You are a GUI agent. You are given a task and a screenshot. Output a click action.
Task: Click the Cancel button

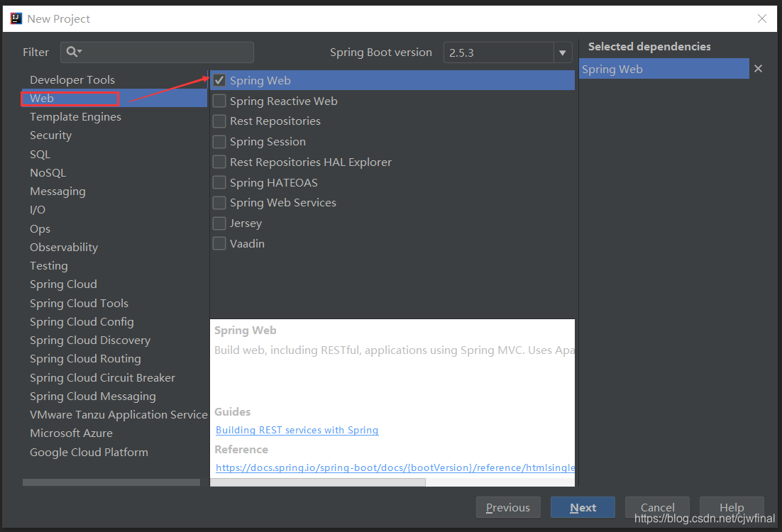point(657,507)
